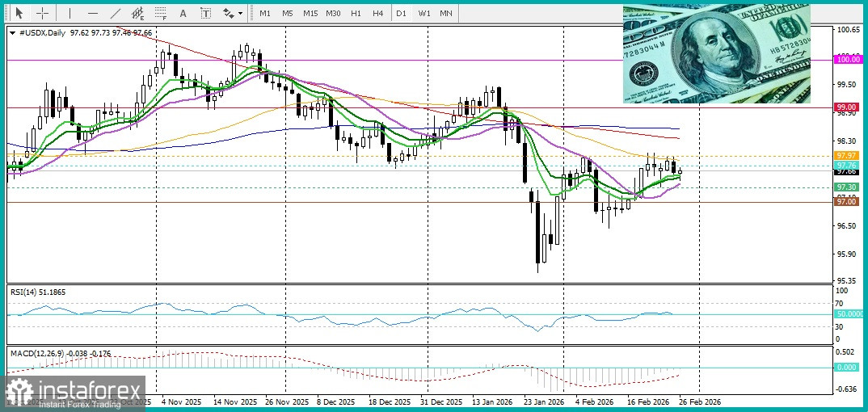The height and width of the screenshot is (412, 868).
Task: Select the M30 timeframe
Action: (333, 13)
